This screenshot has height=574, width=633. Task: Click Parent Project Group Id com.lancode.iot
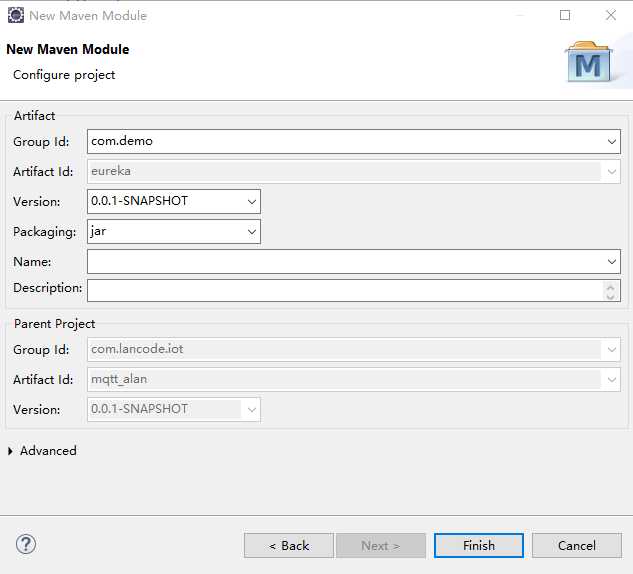pos(354,350)
